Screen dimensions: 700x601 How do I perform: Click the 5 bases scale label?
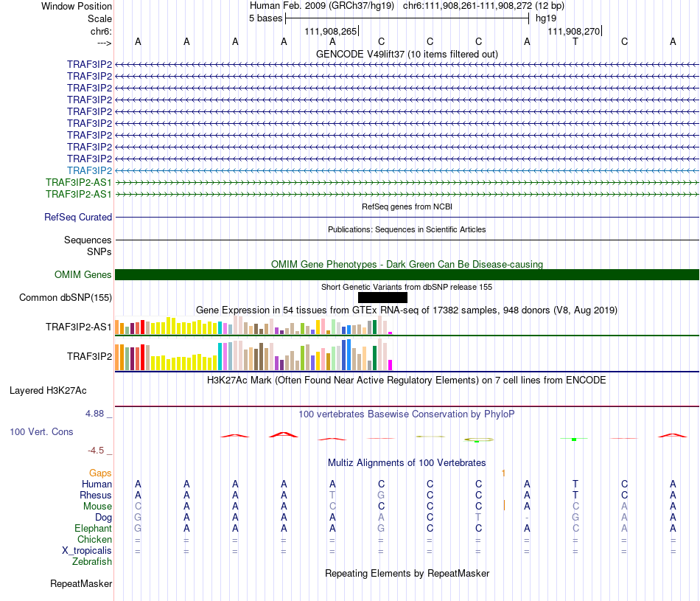tap(265, 18)
